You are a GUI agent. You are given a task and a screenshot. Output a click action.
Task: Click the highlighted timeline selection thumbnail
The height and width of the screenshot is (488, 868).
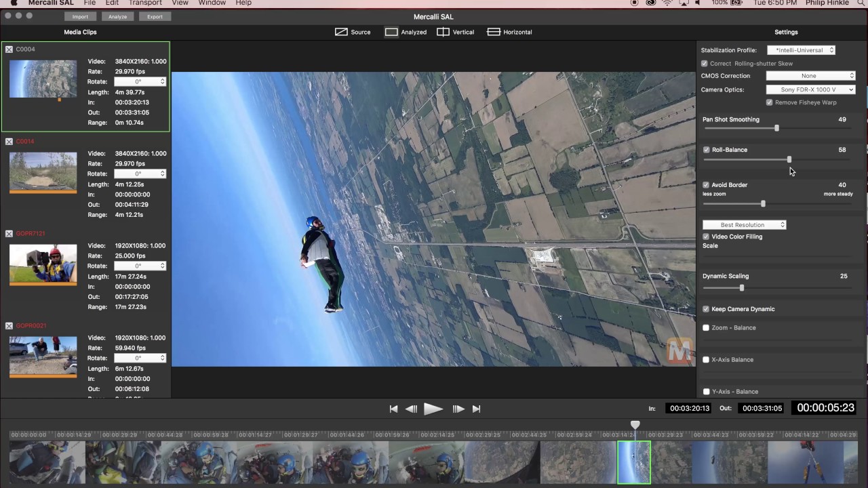(x=634, y=462)
